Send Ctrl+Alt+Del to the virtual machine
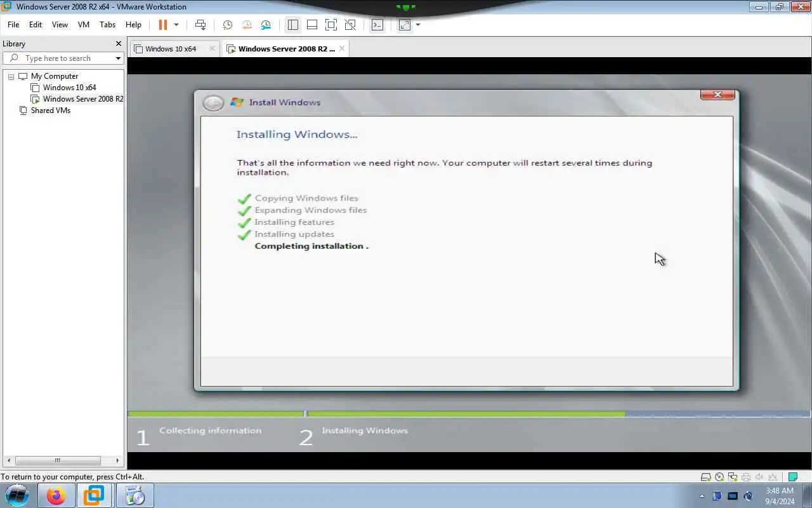The width and height of the screenshot is (812, 508). [x=200, y=25]
